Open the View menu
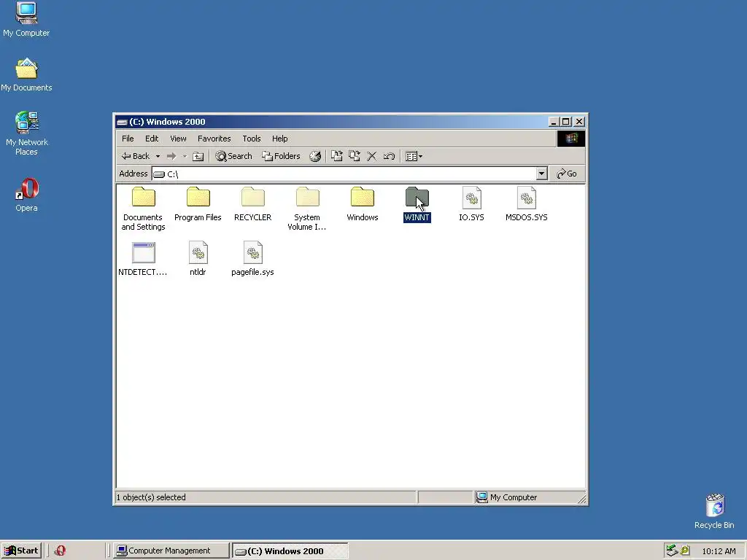Viewport: 747px width, 560px height. tap(178, 139)
